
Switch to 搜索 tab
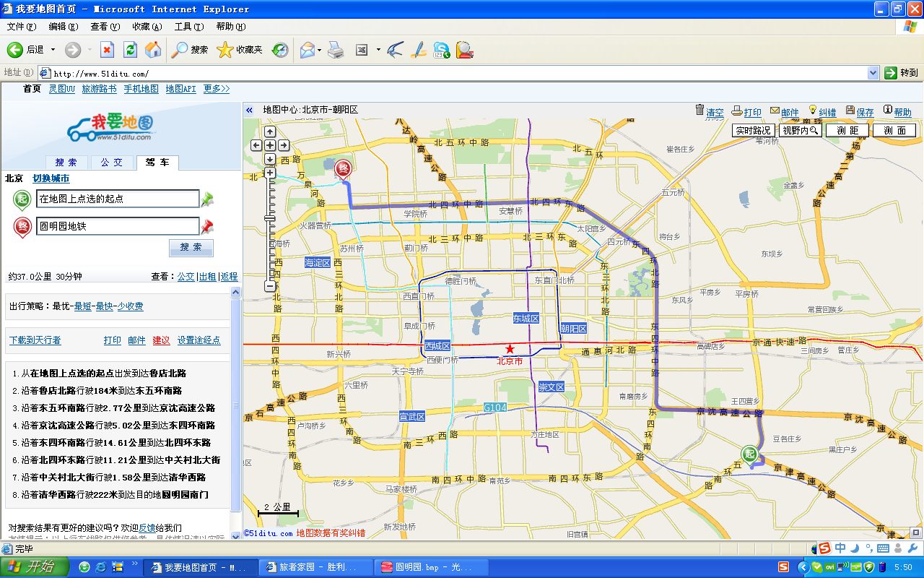[x=66, y=163]
